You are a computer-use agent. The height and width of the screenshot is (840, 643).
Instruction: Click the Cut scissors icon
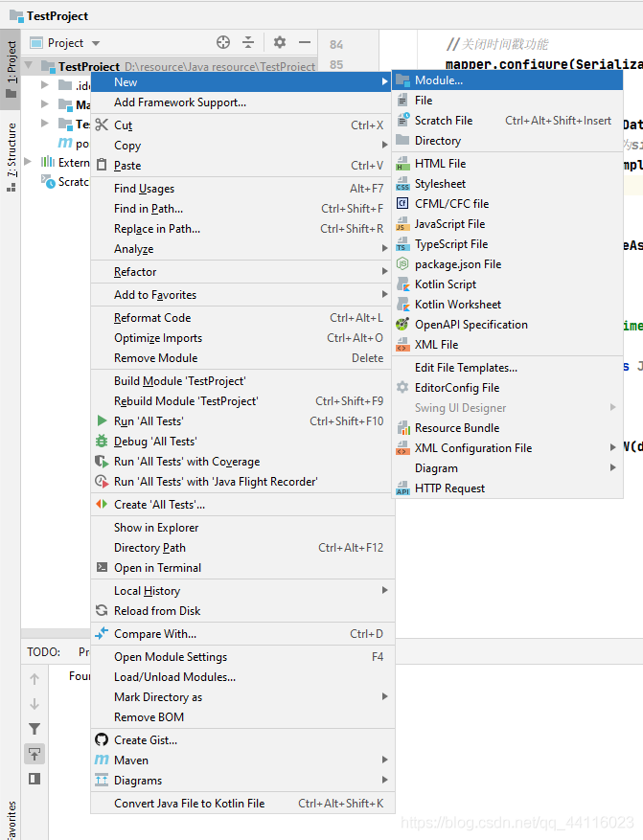[x=102, y=125]
